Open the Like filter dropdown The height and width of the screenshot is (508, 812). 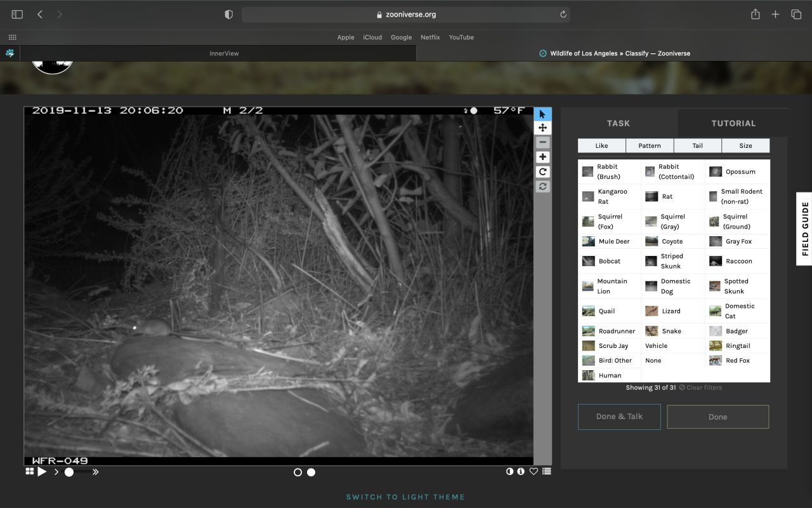coord(601,146)
